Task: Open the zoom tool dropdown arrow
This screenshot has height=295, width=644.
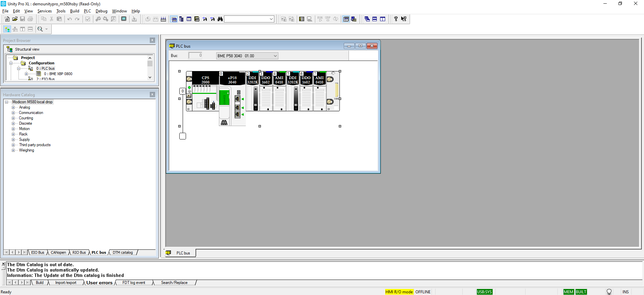Action: [x=47, y=29]
